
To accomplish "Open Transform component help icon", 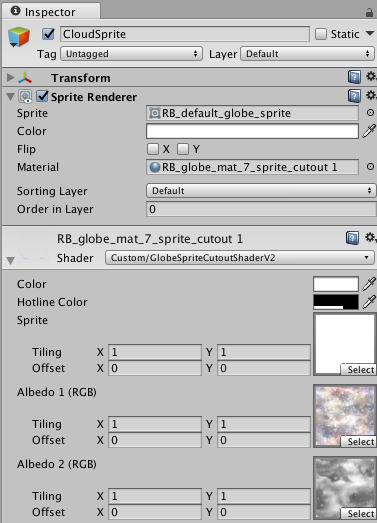I will tap(354, 77).
